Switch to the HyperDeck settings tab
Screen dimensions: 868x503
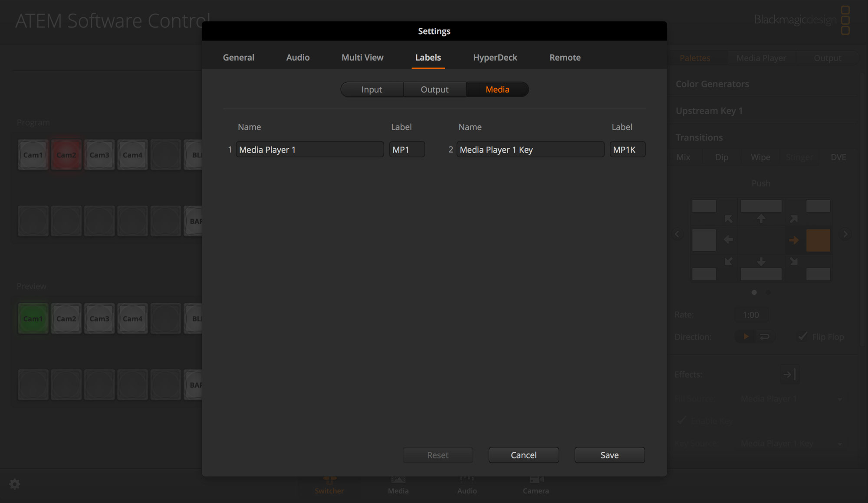[495, 57]
